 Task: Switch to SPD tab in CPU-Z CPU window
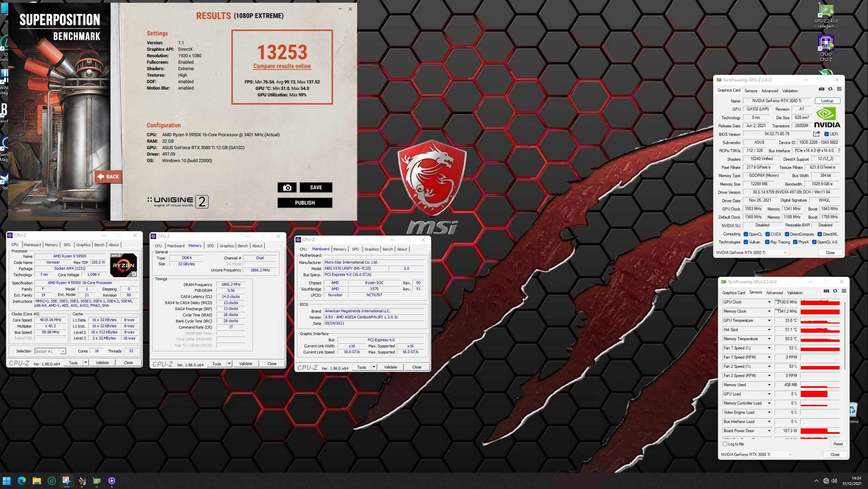67,245
